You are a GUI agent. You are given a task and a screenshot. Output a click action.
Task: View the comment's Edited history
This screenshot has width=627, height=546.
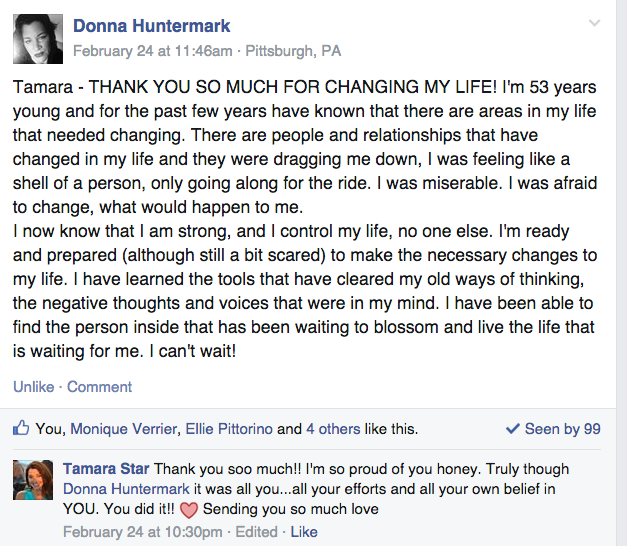pyautogui.click(x=261, y=532)
